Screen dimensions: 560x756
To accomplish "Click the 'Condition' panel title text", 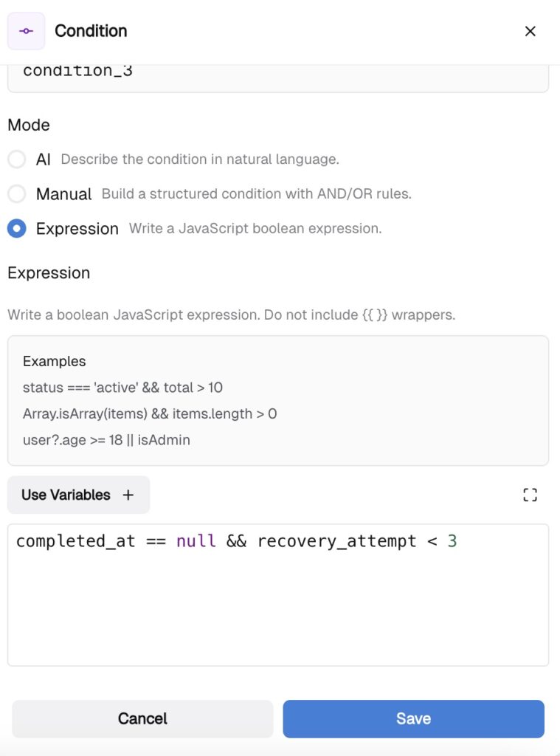I will 91,31.
